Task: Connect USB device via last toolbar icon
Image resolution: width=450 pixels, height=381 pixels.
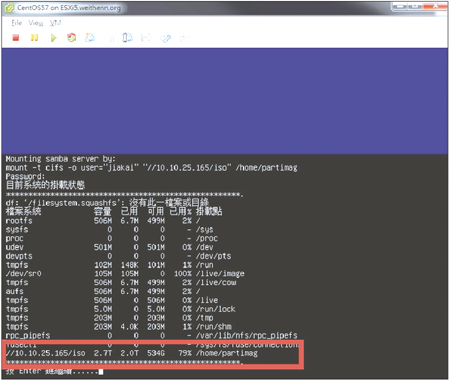Action: point(183,38)
